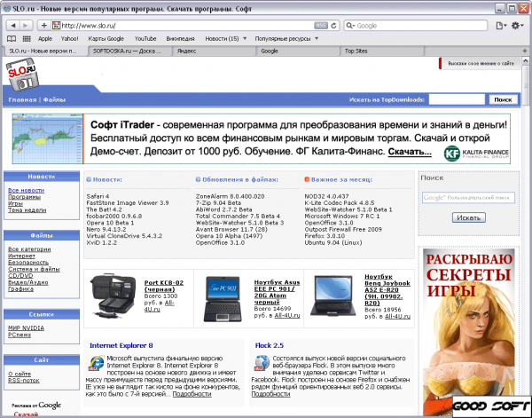This screenshot has height=418, width=532.
Task: Click the Google custom search input field
Action: 468,198
